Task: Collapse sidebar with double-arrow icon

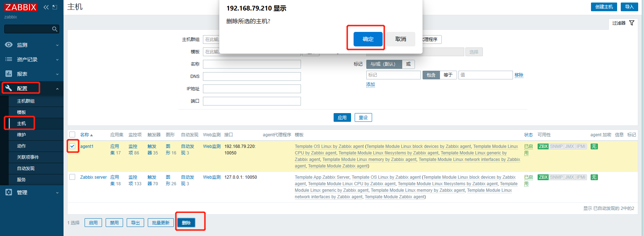Action: 46,7
